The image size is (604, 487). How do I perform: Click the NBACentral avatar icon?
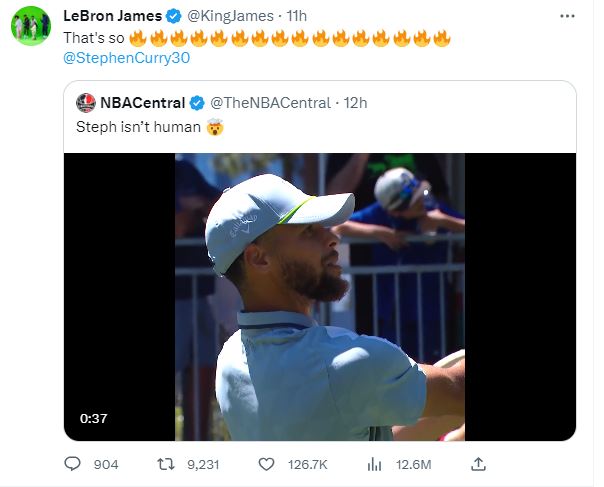(86, 103)
